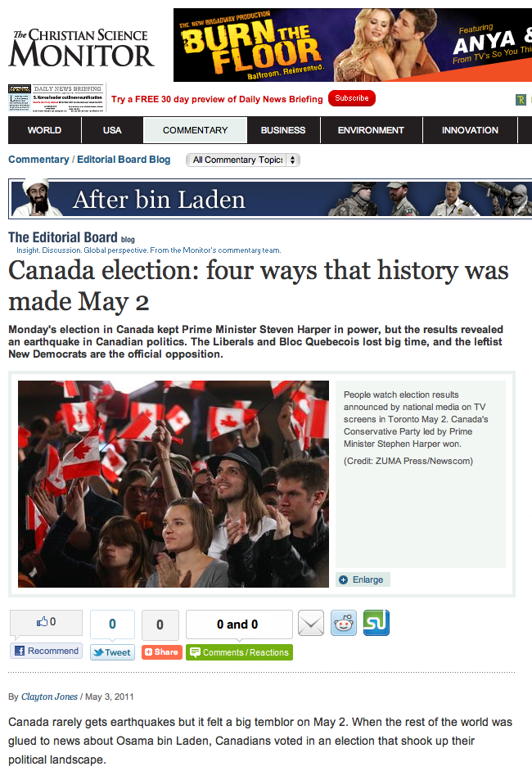Open the All Commentary Topics dropdown
The image size is (532, 780).
pyautogui.click(x=243, y=160)
